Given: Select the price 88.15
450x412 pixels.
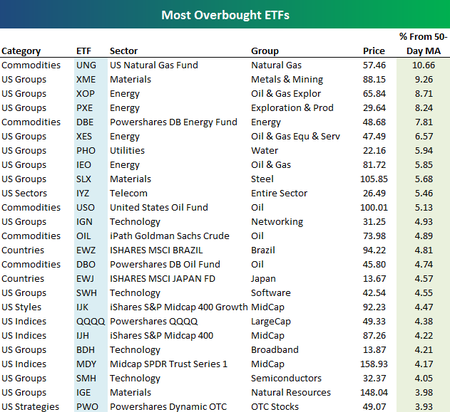Looking at the screenshot, I should (x=374, y=79).
